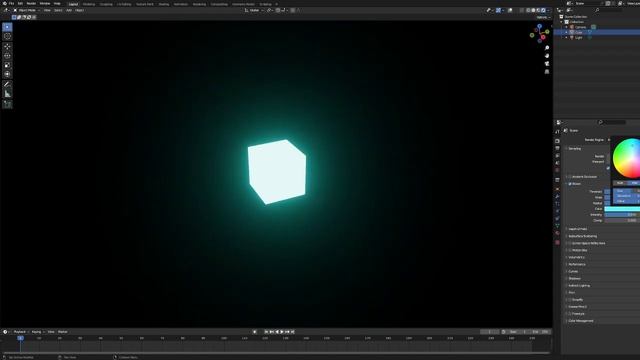Open the timeline Playback menu
The width and height of the screenshot is (640, 360).
(20, 332)
